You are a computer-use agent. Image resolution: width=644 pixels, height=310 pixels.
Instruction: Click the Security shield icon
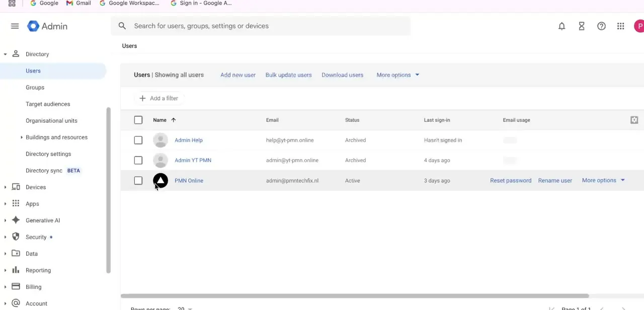coord(16,237)
